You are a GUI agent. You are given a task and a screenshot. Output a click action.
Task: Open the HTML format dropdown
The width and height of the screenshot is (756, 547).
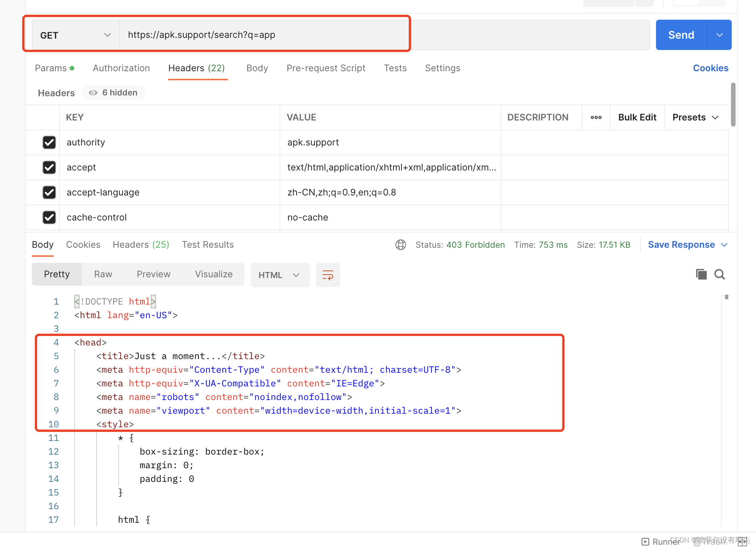tap(280, 275)
